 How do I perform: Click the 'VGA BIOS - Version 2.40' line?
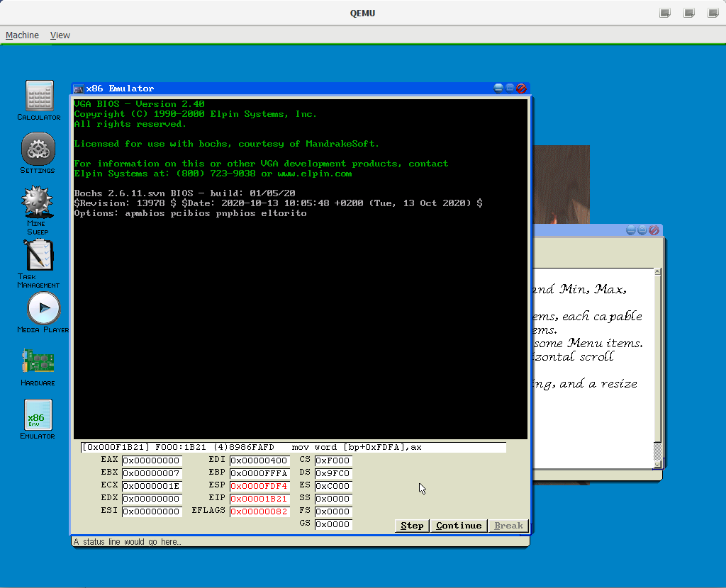(140, 104)
